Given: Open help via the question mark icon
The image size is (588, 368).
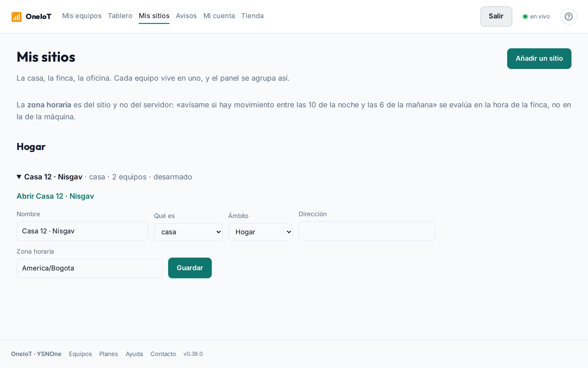Looking at the screenshot, I should pyautogui.click(x=568, y=17).
